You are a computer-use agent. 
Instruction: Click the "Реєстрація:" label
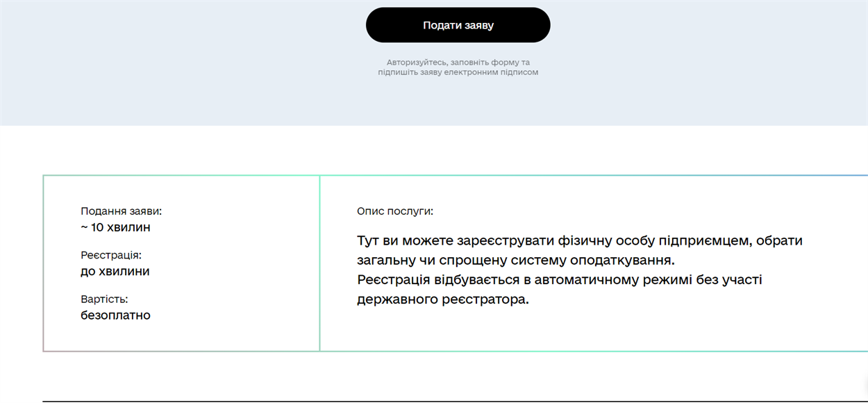[111, 255]
